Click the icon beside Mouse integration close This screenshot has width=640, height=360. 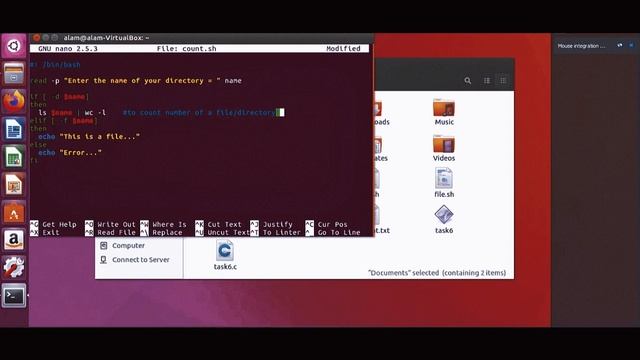(620, 46)
